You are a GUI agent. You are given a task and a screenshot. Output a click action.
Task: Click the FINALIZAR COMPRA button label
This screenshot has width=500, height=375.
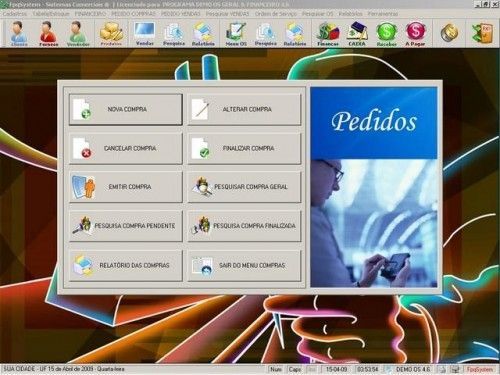click(248, 148)
